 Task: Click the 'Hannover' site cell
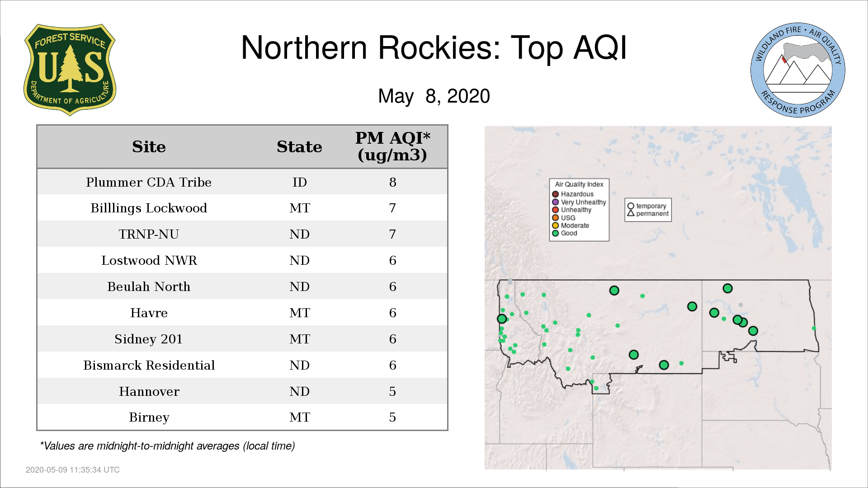pos(149,391)
